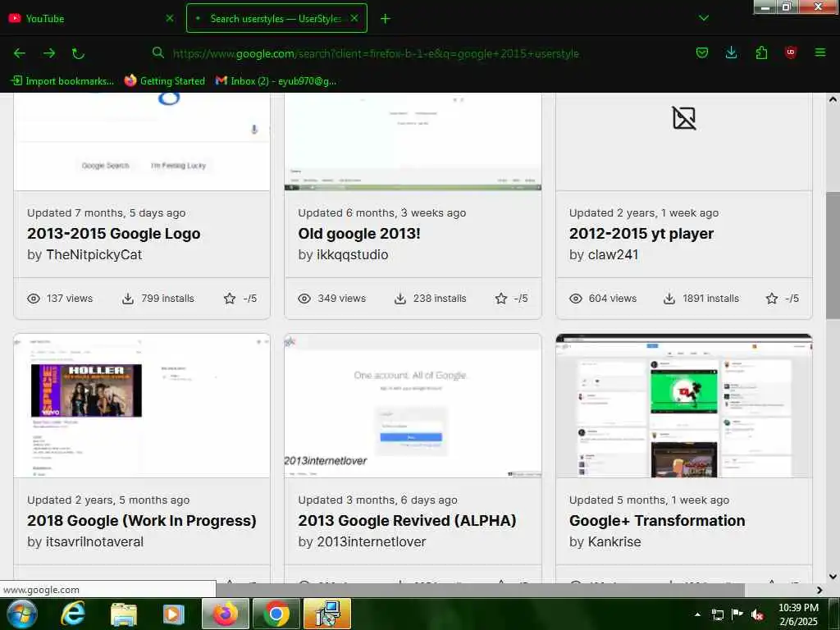Image resolution: width=840 pixels, height=630 pixels.
Task: Click the search magnifier in the address bar
Action: (158, 53)
